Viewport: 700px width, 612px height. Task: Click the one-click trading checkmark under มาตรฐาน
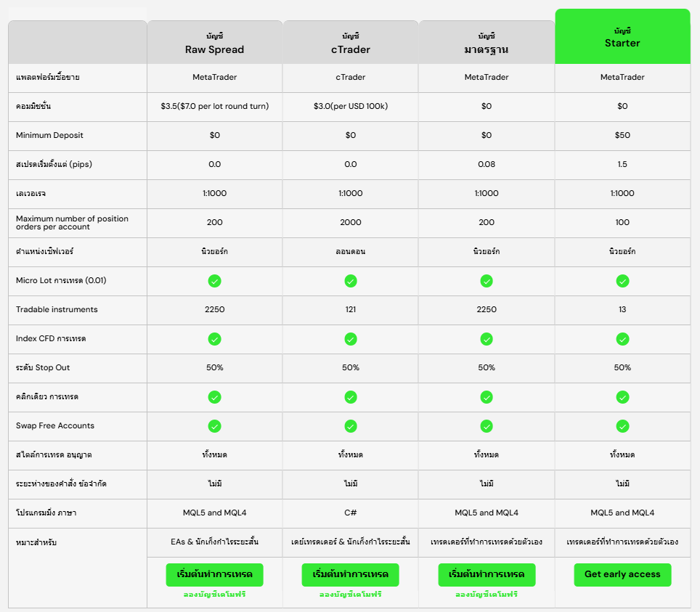coord(487,397)
